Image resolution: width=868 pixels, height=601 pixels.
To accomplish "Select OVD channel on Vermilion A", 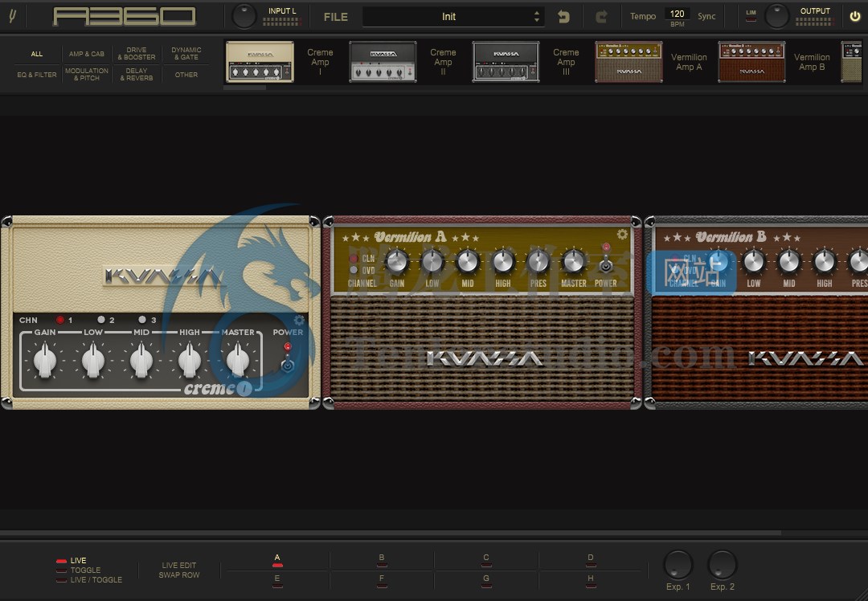I will tap(353, 270).
